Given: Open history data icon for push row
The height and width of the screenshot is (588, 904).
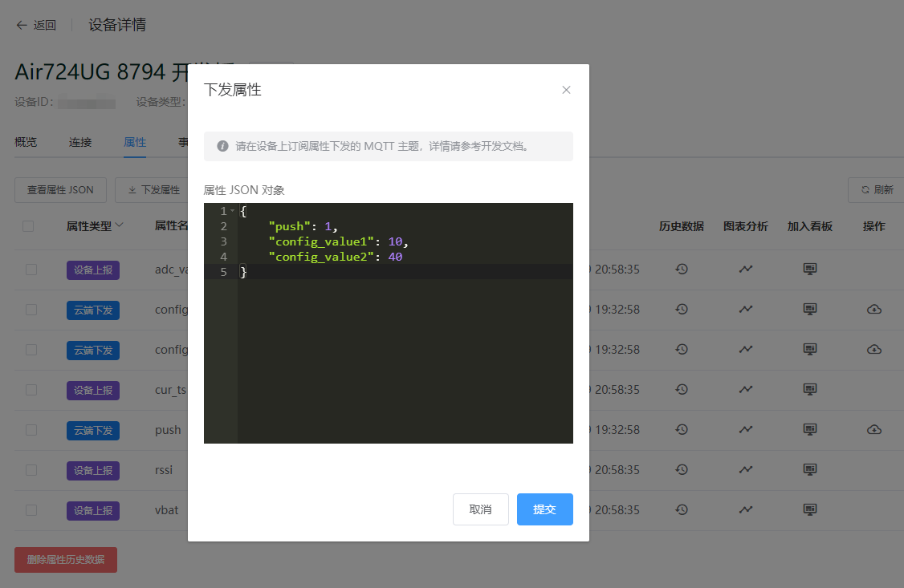Looking at the screenshot, I should pos(682,429).
